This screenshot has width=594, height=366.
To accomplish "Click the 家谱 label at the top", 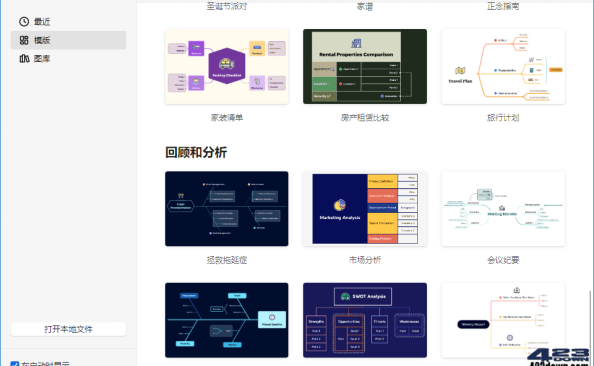I will (365, 6).
